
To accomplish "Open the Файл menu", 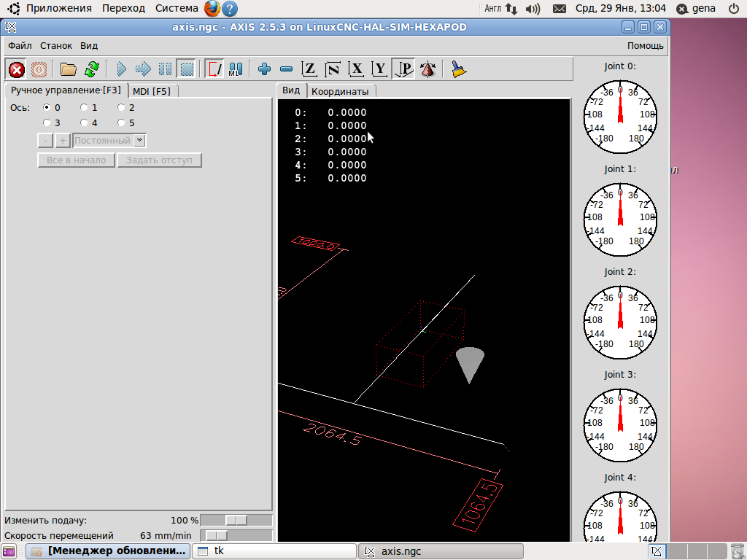I will click(x=20, y=45).
